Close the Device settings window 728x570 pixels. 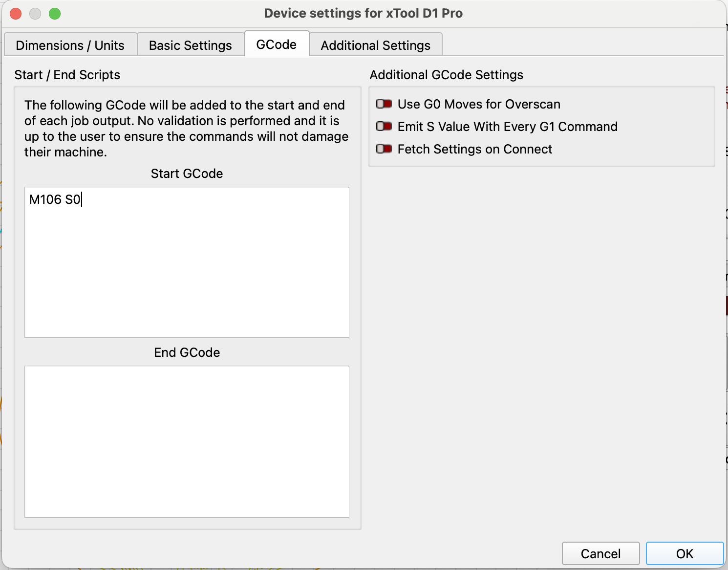coord(16,13)
